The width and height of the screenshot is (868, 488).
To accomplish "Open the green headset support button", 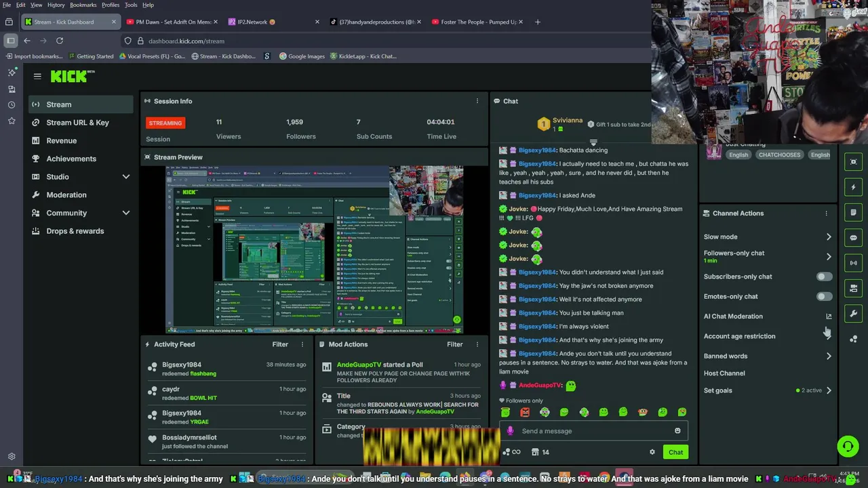I will [848, 446].
